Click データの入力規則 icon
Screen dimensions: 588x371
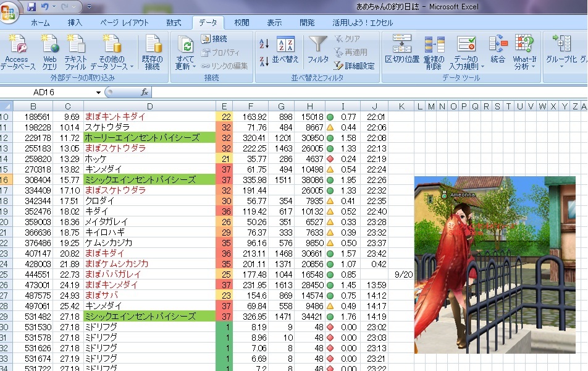pyautogui.click(x=466, y=44)
